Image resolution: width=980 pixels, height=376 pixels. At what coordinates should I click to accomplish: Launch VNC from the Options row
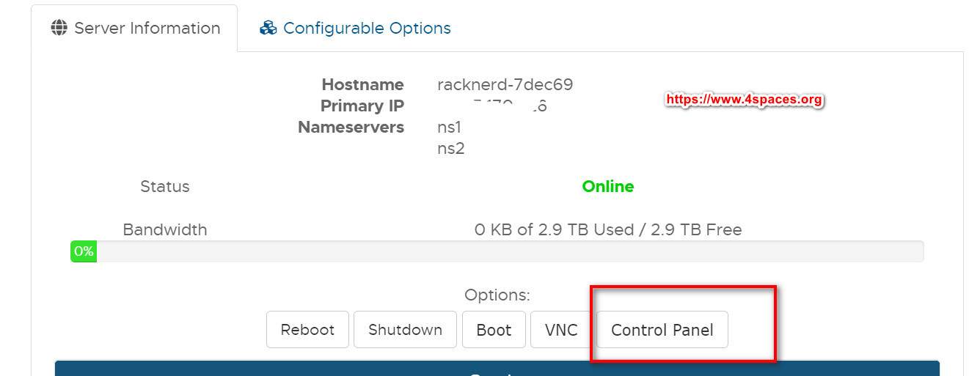561,330
